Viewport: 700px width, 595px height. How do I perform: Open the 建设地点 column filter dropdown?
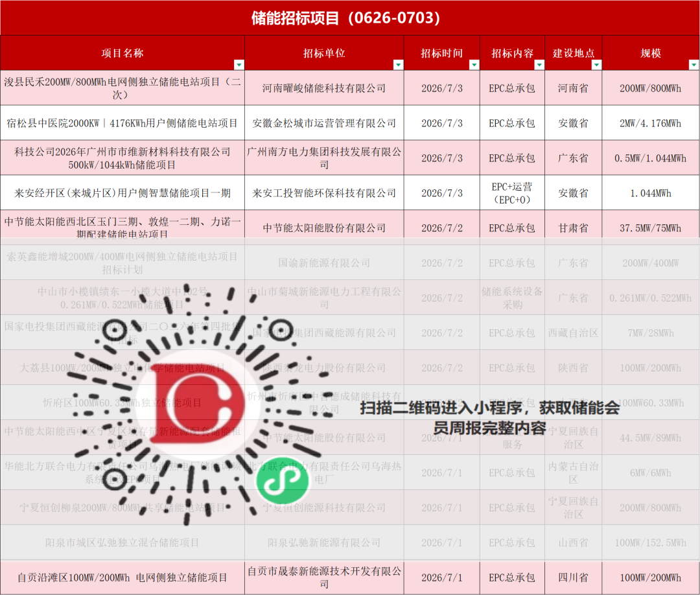click(x=596, y=65)
